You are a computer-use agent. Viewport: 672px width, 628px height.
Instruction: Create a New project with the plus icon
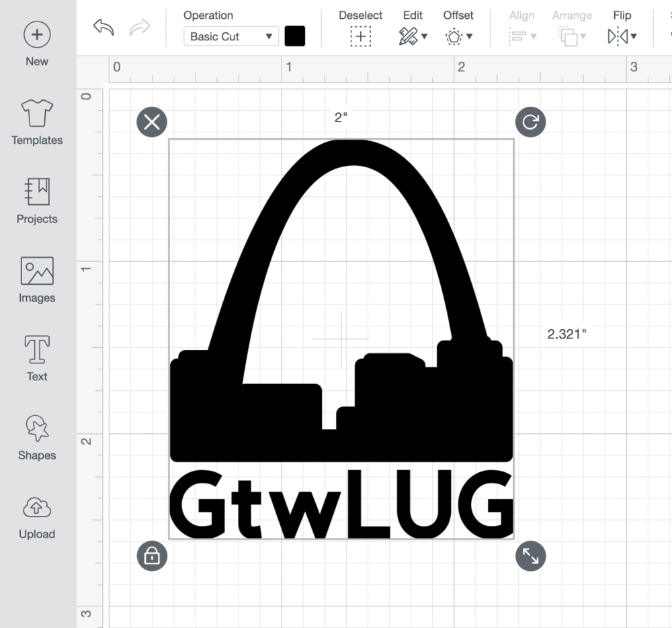point(37,35)
